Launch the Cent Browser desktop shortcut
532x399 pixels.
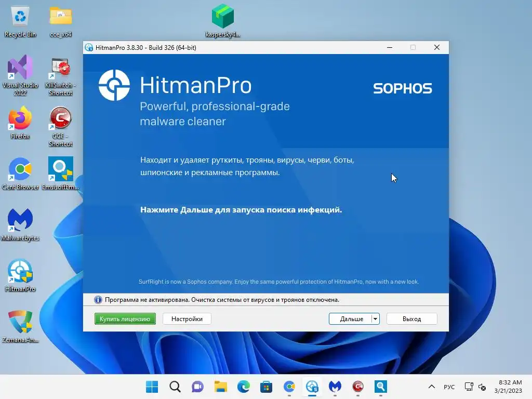20,174
